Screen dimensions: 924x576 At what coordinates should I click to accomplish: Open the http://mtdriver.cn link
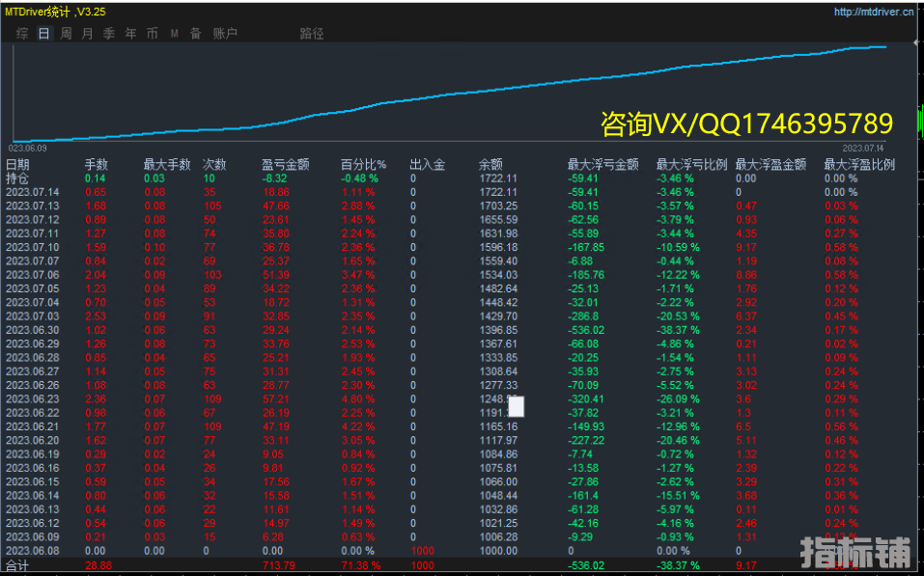pyautogui.click(x=875, y=12)
